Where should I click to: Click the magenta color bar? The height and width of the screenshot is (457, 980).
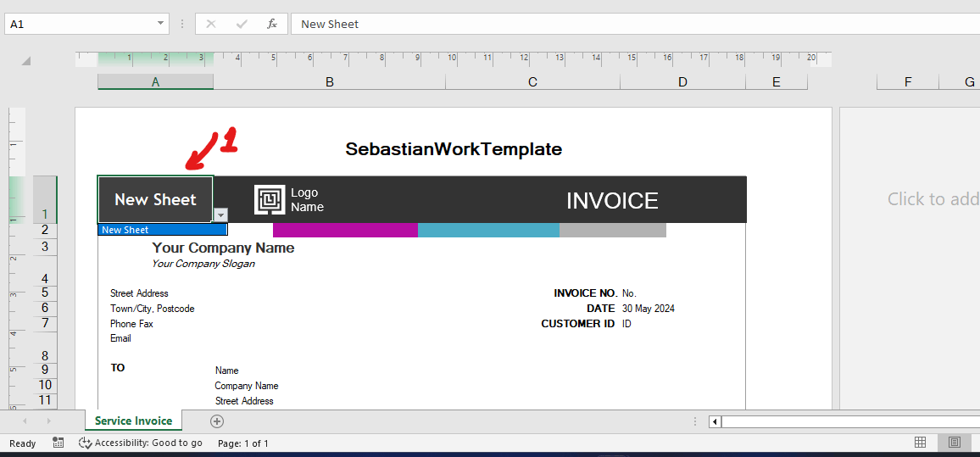point(345,230)
